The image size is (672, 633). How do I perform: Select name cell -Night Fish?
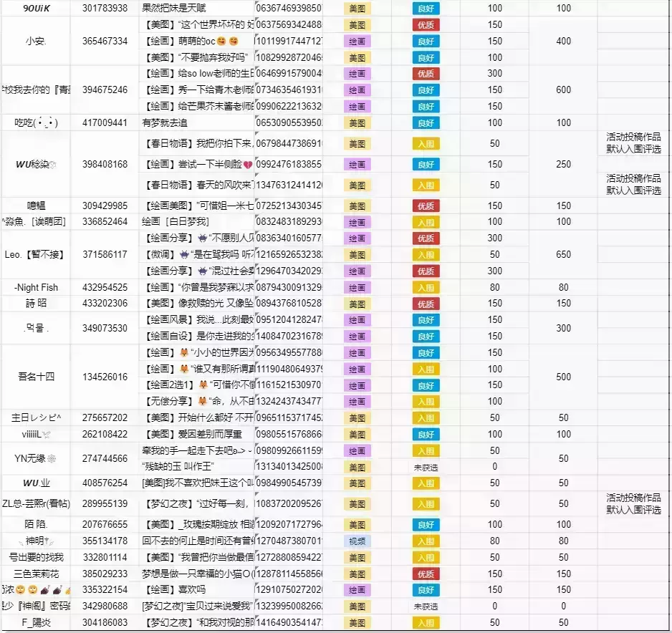coord(36,288)
